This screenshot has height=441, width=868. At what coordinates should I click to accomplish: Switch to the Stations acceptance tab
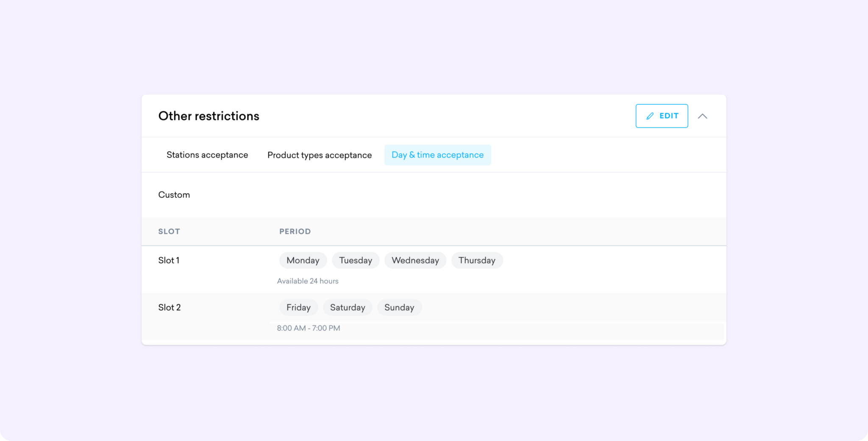(x=207, y=155)
